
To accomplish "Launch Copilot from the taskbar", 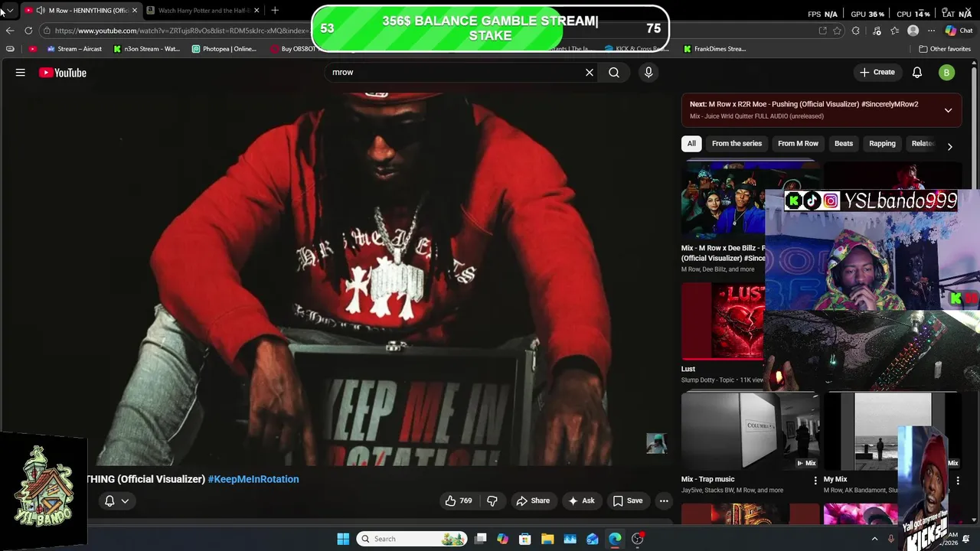I will click(x=502, y=539).
